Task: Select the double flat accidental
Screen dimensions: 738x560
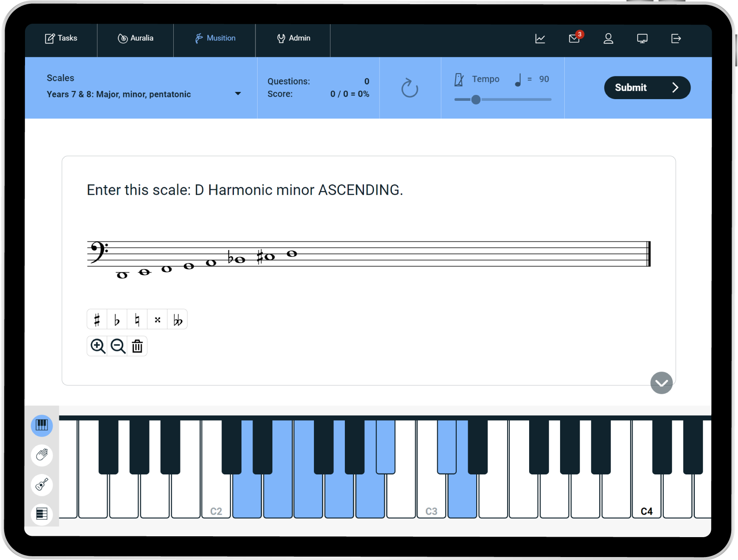Action: pyautogui.click(x=178, y=319)
